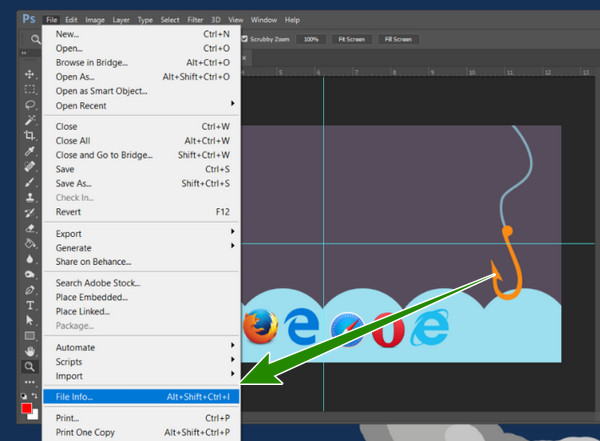Open the Filter menu

coord(195,20)
